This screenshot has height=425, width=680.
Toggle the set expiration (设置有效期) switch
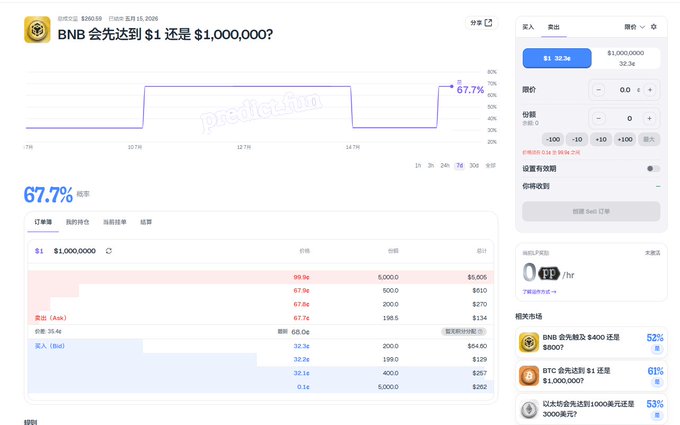[653, 168]
